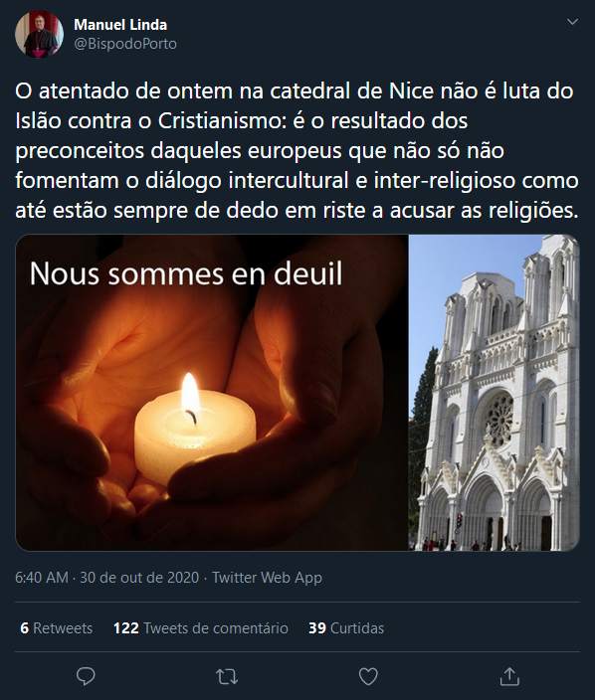
Task: Click the Nous sommes en deuil caption
Action: click(186, 273)
